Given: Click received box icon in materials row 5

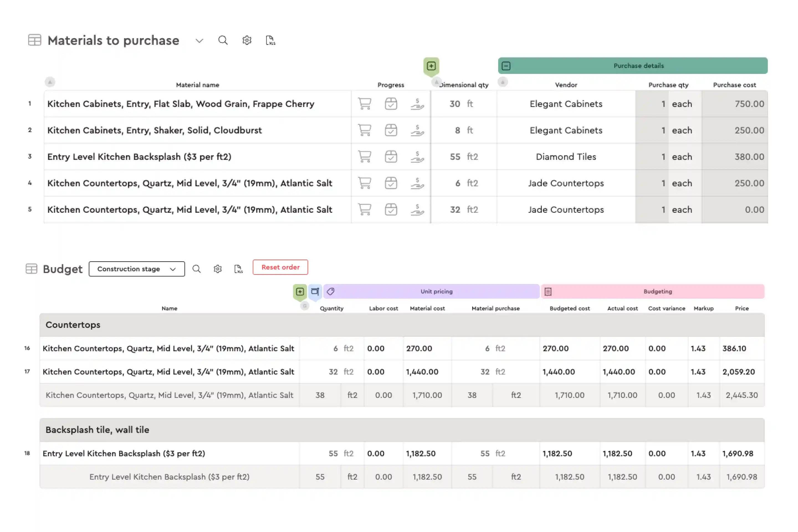Looking at the screenshot, I should tap(391, 210).
